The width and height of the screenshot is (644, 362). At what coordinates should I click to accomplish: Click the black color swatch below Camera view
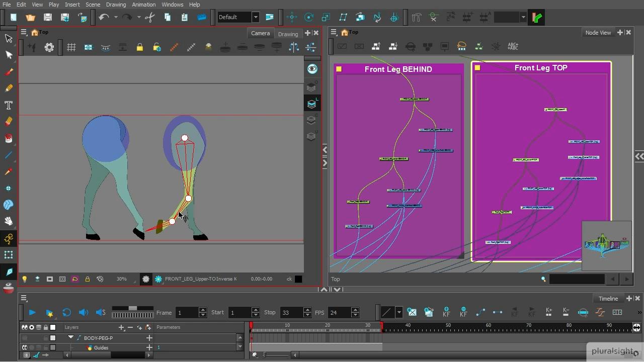tap(298, 279)
